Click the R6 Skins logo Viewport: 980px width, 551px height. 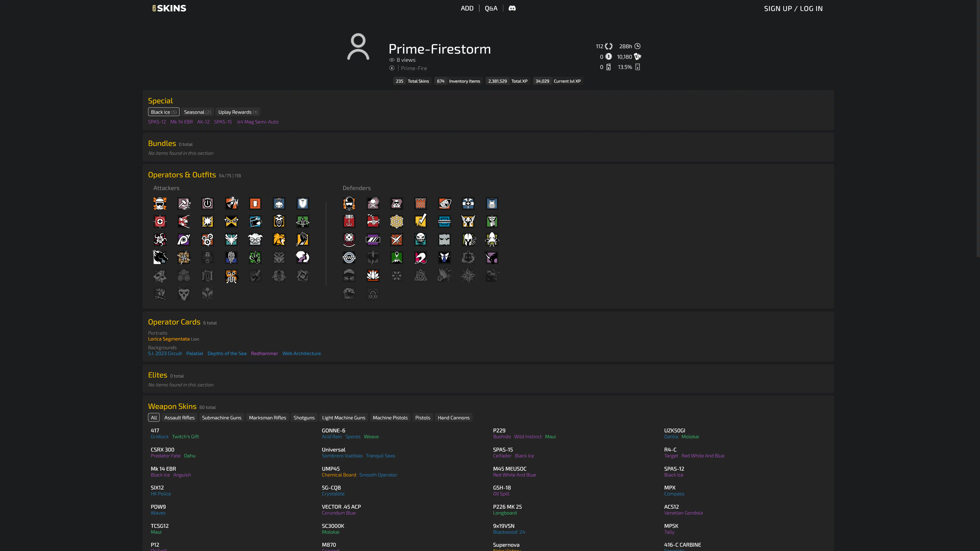(169, 8)
